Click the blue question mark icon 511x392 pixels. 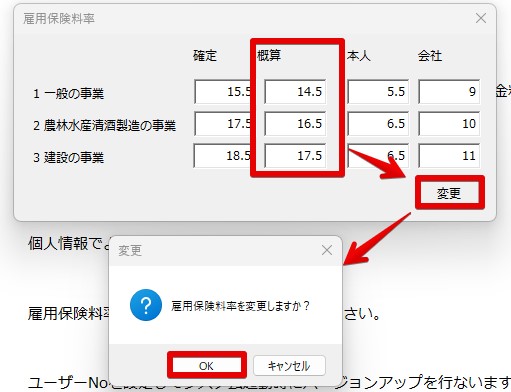[146, 305]
